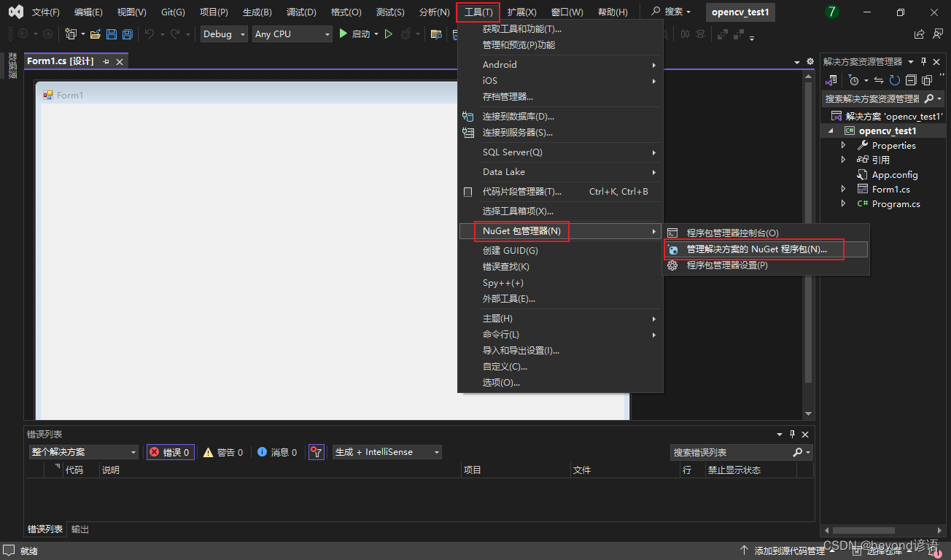Select Code Snippets Manager menu item

pos(559,192)
